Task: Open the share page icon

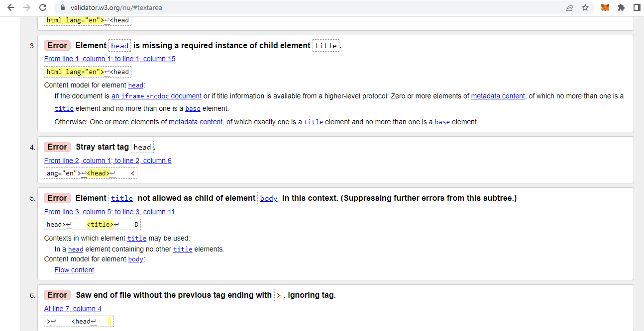Action: [569, 8]
